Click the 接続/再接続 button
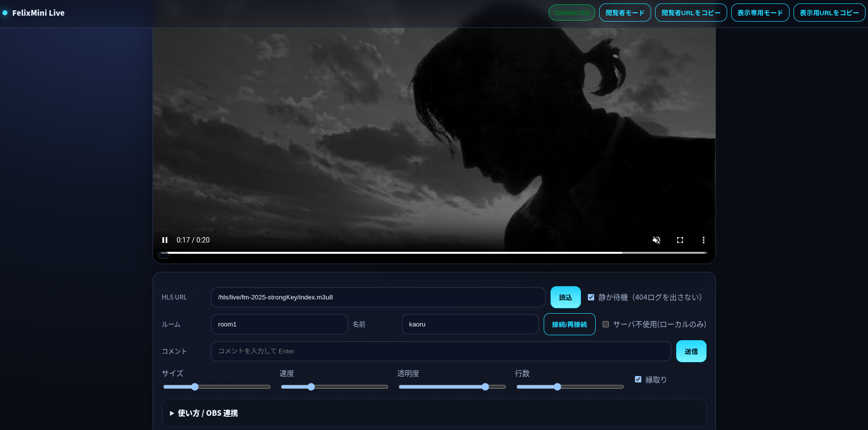868x430 pixels. 569,324
